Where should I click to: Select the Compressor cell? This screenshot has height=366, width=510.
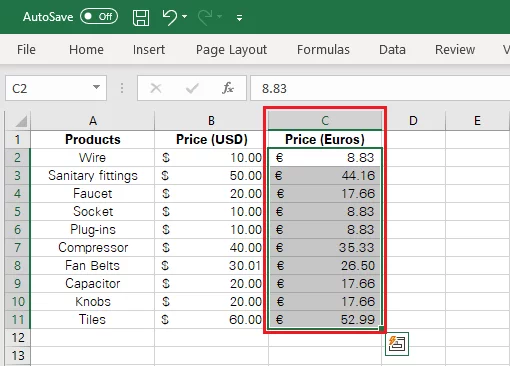pos(93,248)
